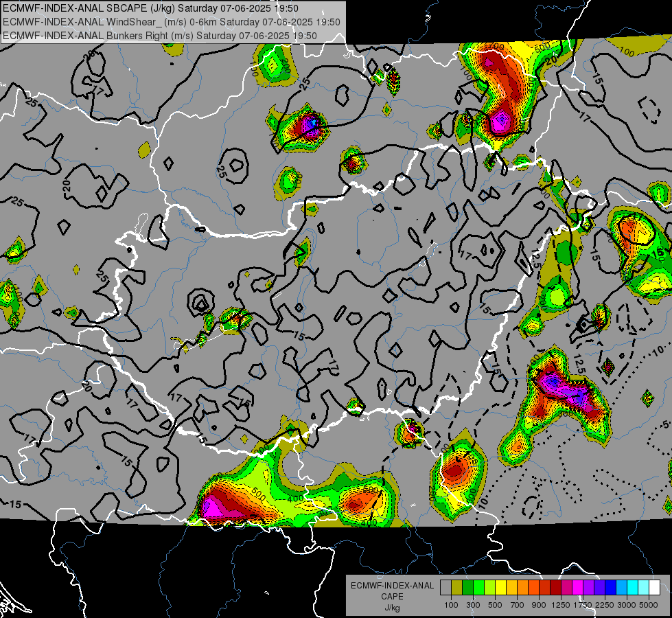Click the 28 wind shear contour label
The width and height of the screenshot is (672, 618).
(89, 54)
